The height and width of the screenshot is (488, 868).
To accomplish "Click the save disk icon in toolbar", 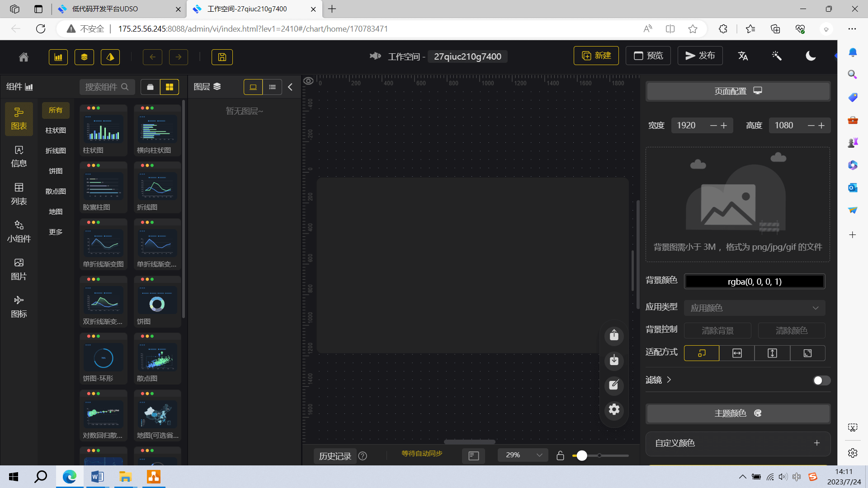I will [222, 57].
